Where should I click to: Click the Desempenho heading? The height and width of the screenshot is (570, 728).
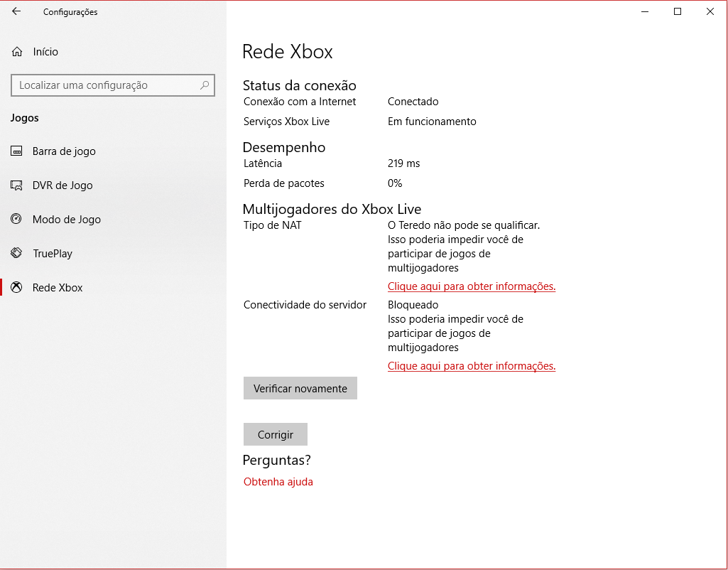point(283,147)
